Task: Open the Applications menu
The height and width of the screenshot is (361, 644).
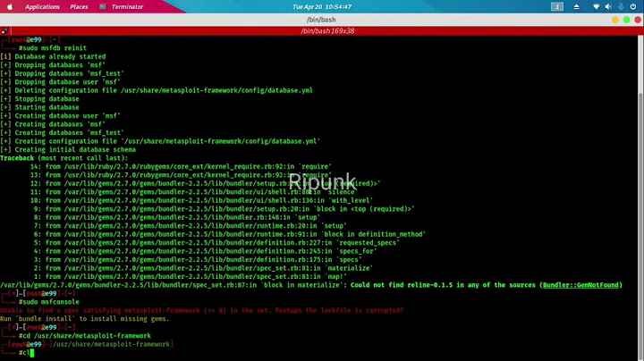Action: click(x=42, y=6)
